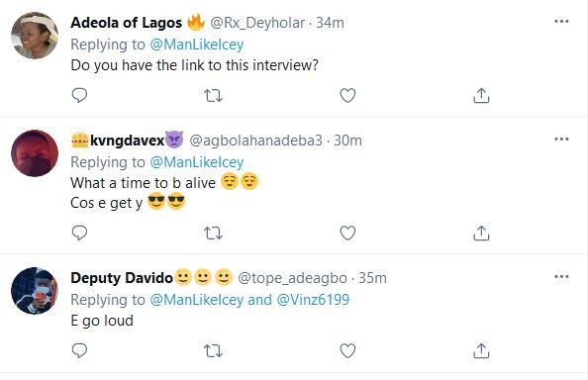Viewport: 588px width, 380px height.
Task: Share the Adeola of Lagos tweet
Action: click(481, 96)
